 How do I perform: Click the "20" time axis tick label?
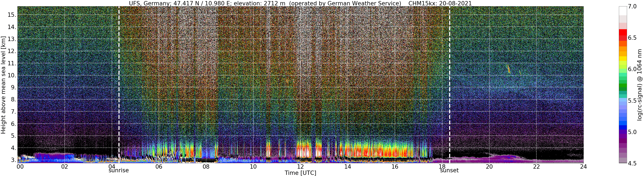coord(489,166)
